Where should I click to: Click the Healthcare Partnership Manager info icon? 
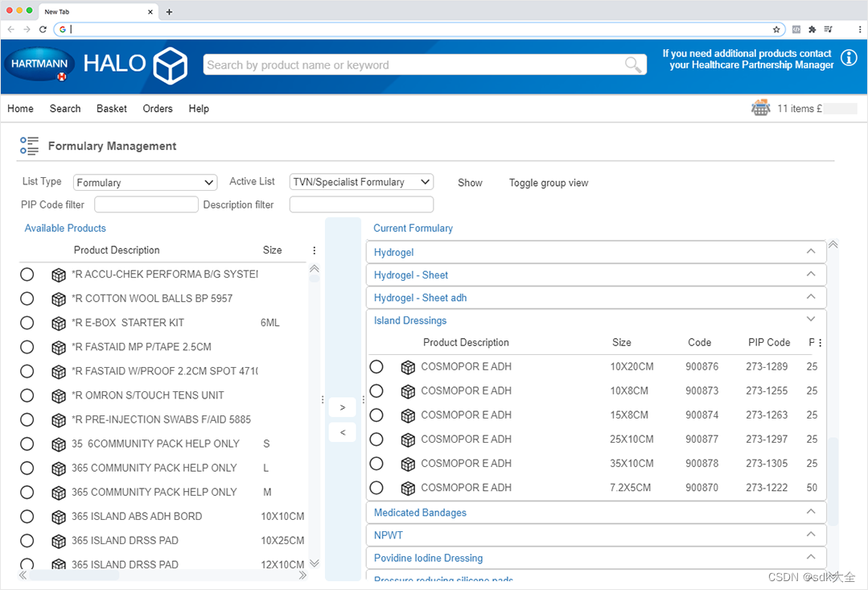pyautogui.click(x=849, y=58)
